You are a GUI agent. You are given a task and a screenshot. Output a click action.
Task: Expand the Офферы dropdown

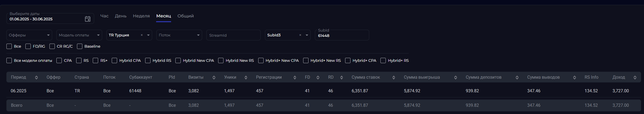(29, 35)
